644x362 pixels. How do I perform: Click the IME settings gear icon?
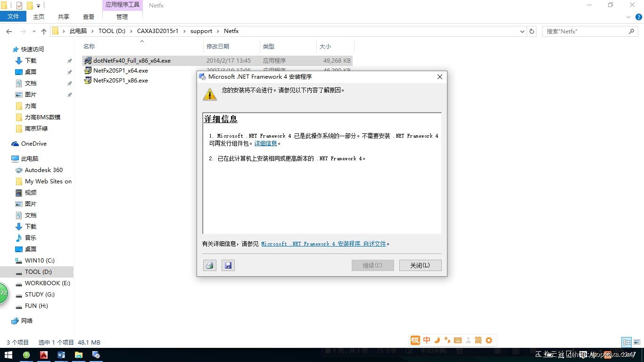coord(489,340)
